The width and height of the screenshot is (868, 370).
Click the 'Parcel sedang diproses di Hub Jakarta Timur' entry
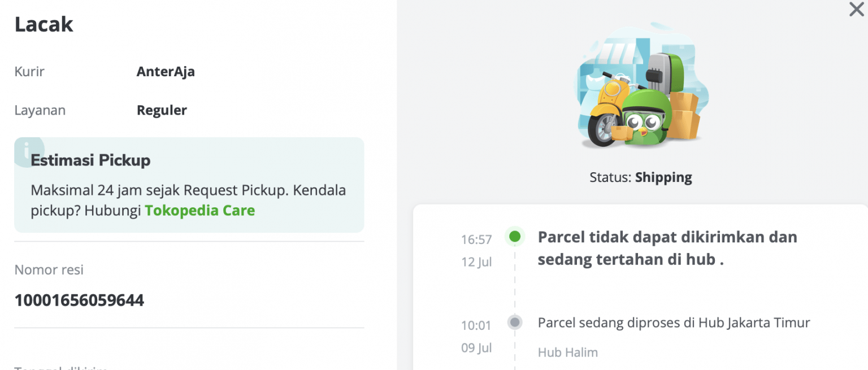coord(674,323)
